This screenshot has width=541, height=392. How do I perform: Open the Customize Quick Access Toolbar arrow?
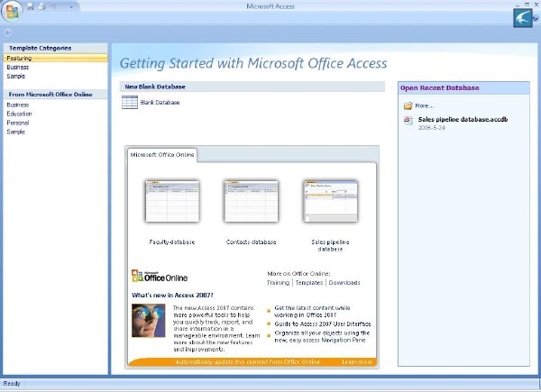click(x=71, y=6)
